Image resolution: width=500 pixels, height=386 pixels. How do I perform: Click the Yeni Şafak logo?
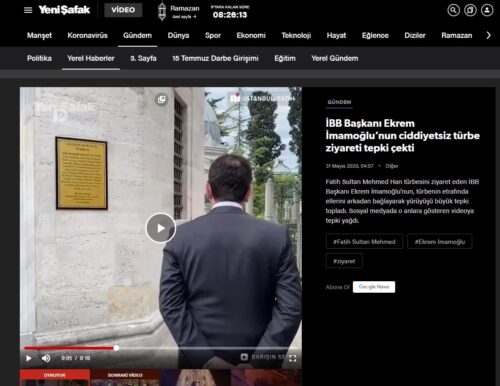point(64,10)
